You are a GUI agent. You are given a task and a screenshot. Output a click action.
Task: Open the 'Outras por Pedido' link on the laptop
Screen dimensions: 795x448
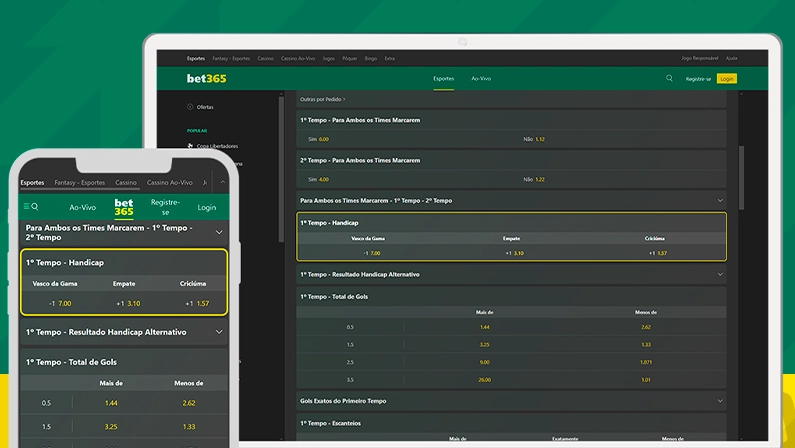pyautogui.click(x=322, y=99)
